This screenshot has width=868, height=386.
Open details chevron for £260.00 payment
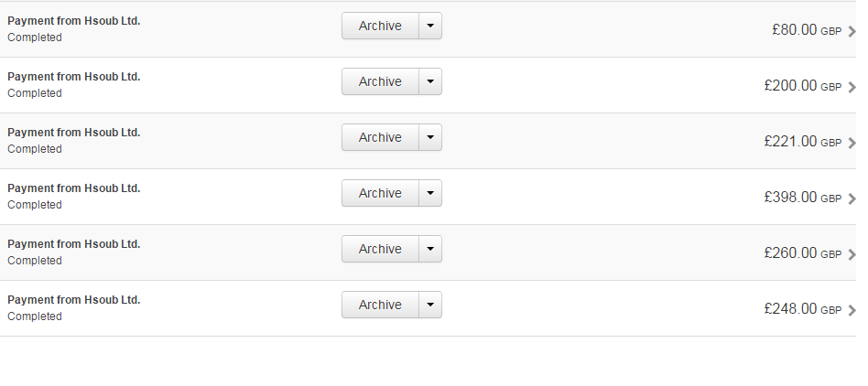(852, 254)
